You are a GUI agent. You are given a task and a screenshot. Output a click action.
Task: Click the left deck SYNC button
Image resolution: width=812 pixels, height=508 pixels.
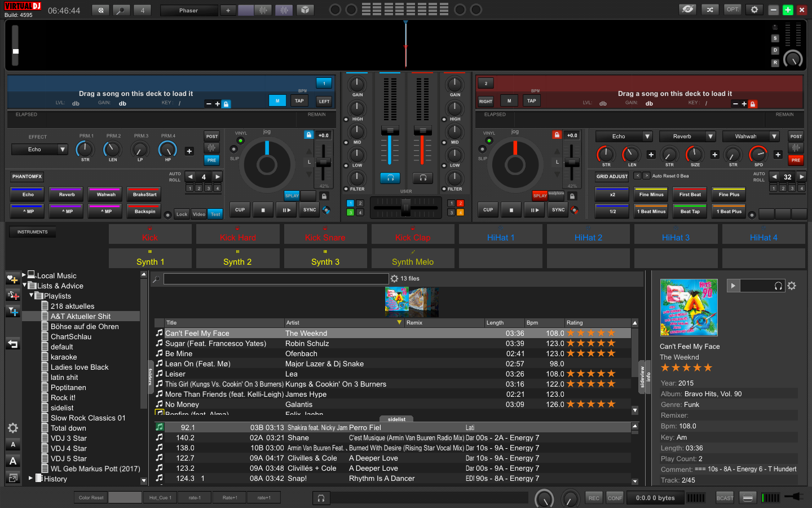tap(310, 210)
